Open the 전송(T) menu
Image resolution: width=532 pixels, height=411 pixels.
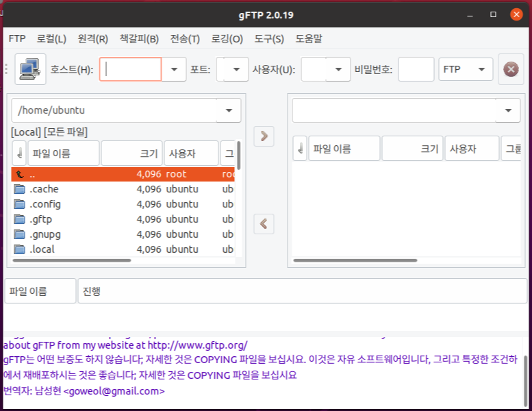(185, 38)
